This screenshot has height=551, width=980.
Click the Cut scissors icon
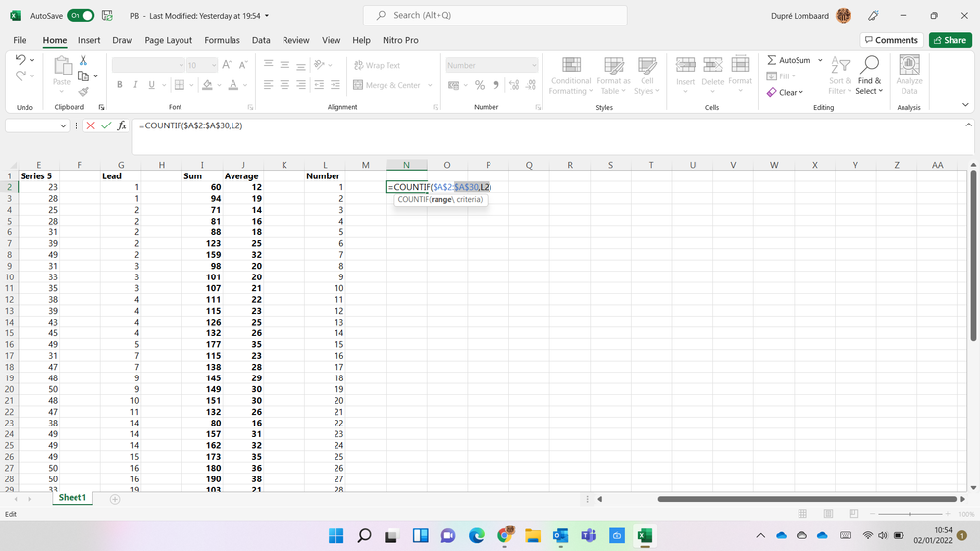pos(83,60)
